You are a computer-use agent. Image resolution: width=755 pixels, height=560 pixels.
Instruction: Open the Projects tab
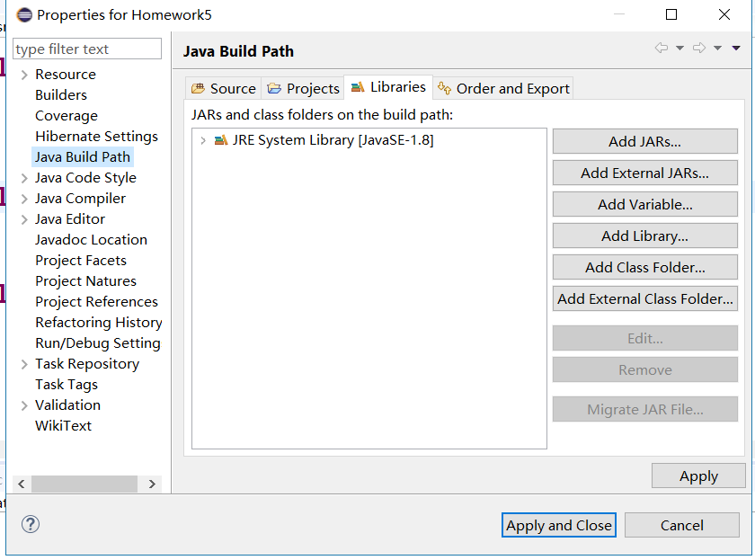(x=304, y=88)
